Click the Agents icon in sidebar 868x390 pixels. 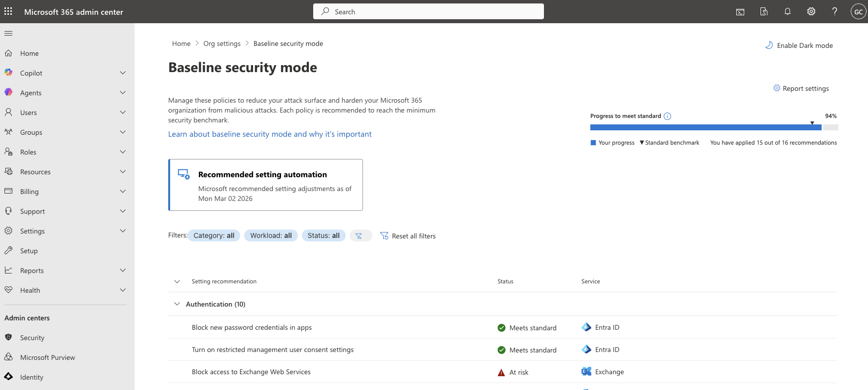[8, 92]
